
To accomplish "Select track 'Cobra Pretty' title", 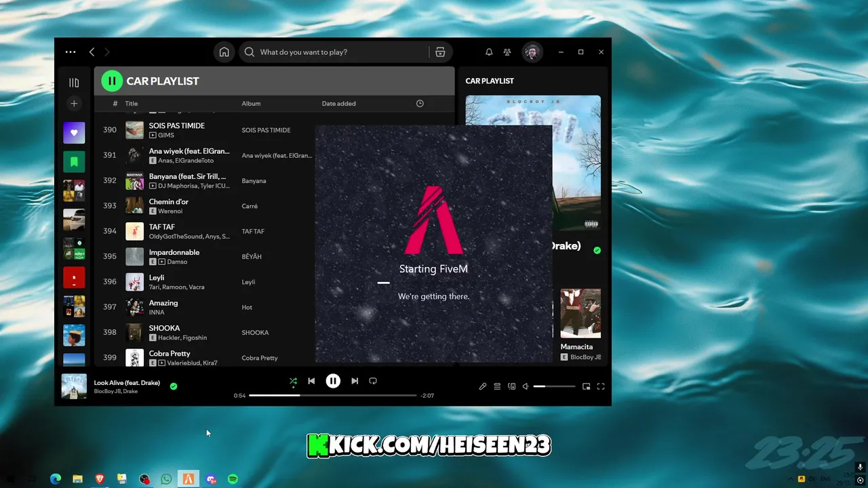I will [170, 354].
